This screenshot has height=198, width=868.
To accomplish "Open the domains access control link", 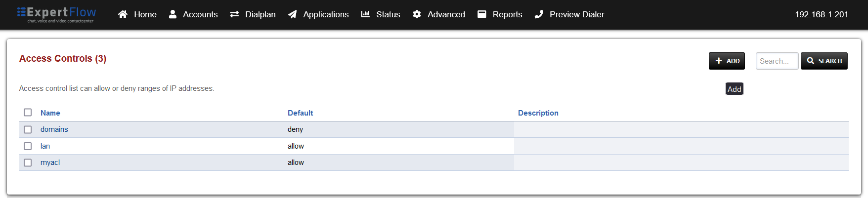I will tap(54, 129).
